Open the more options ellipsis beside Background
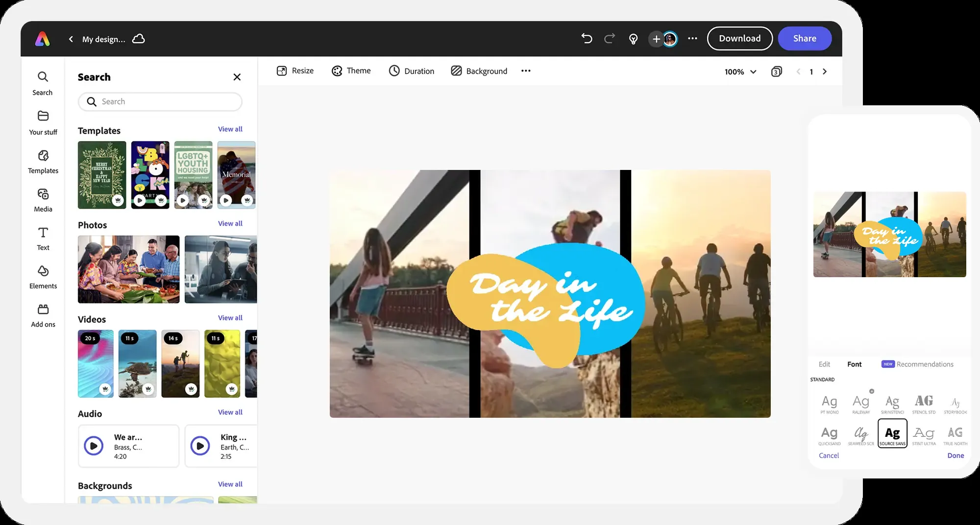The image size is (980, 525). pos(526,71)
